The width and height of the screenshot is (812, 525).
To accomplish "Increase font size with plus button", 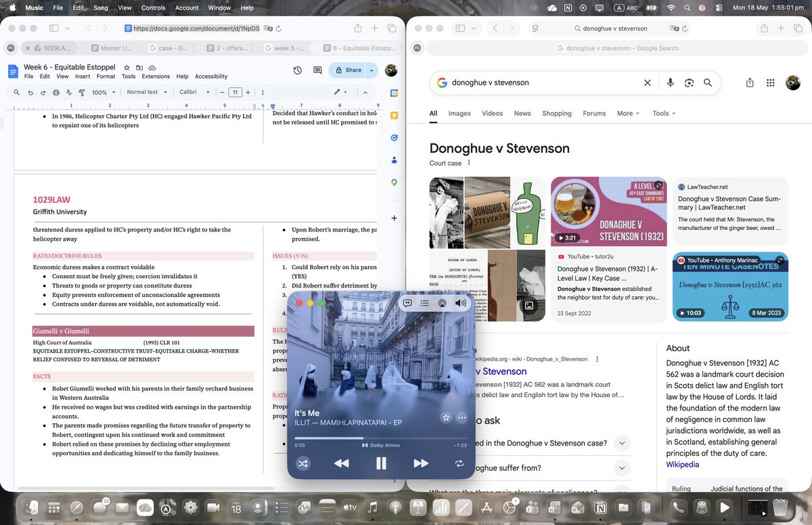I will point(248,92).
